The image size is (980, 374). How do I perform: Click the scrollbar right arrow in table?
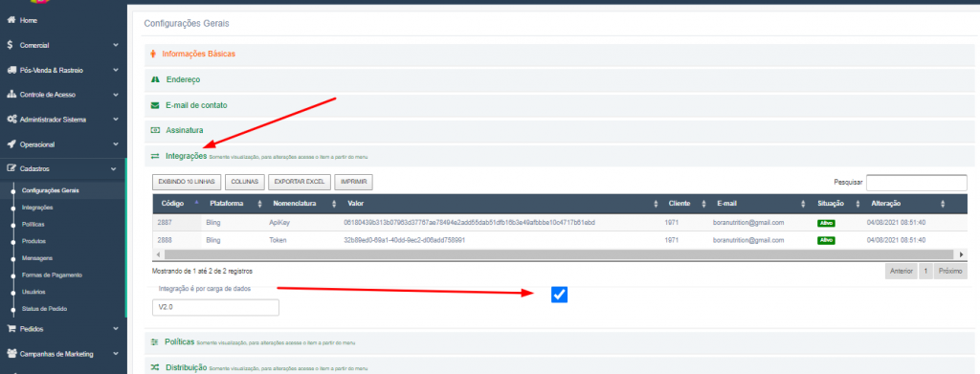pyautogui.click(x=963, y=254)
